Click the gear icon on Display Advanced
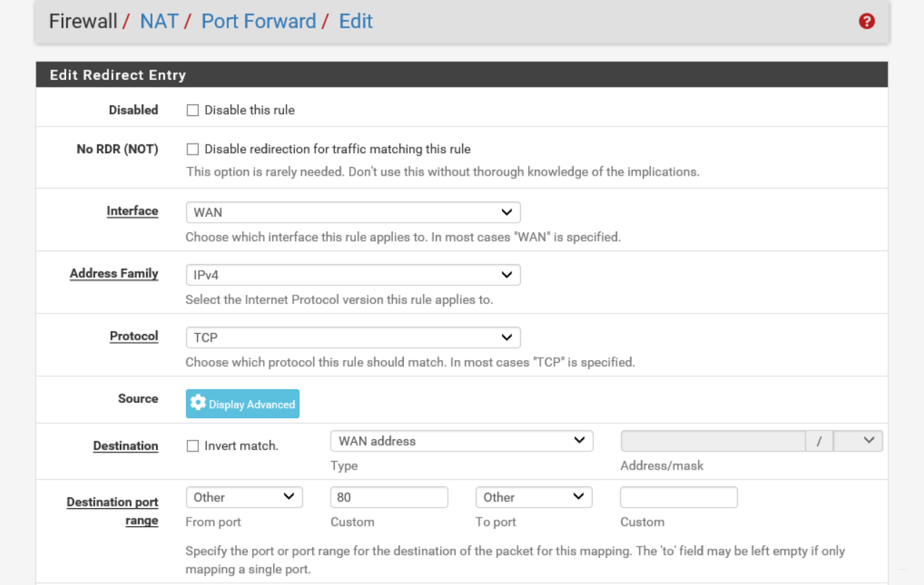This screenshot has width=924, height=585. click(x=198, y=404)
